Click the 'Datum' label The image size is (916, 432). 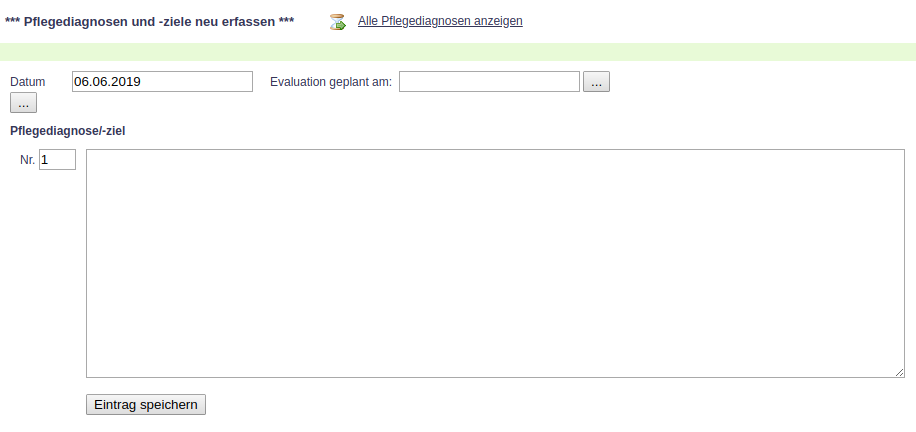pyautogui.click(x=28, y=82)
